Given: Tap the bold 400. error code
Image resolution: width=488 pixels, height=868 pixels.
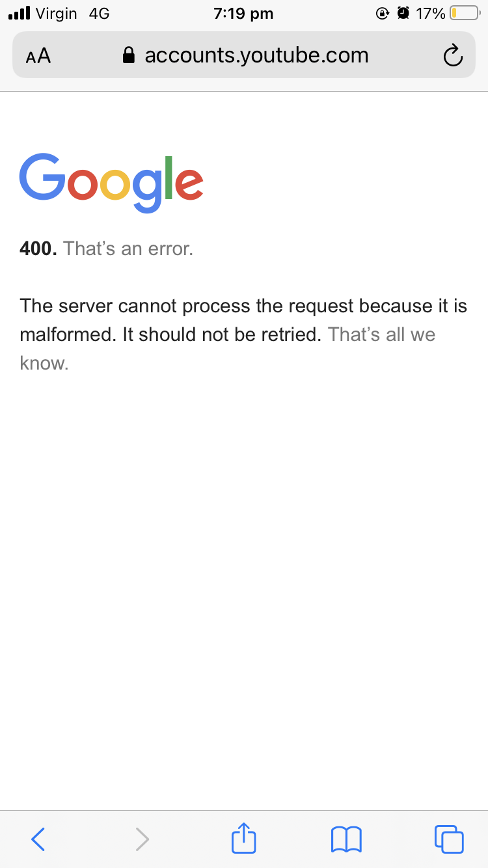Looking at the screenshot, I should (39, 249).
